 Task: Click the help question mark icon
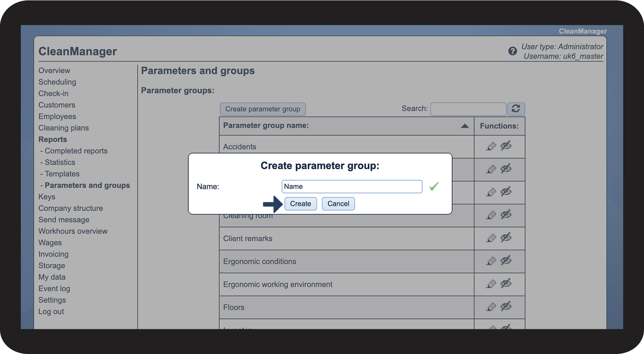(x=512, y=51)
